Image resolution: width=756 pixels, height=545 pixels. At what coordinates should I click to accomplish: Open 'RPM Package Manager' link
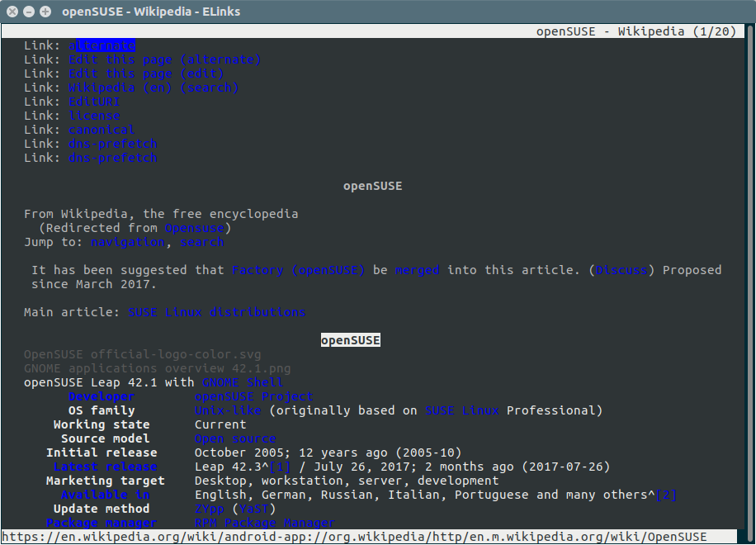(x=265, y=523)
